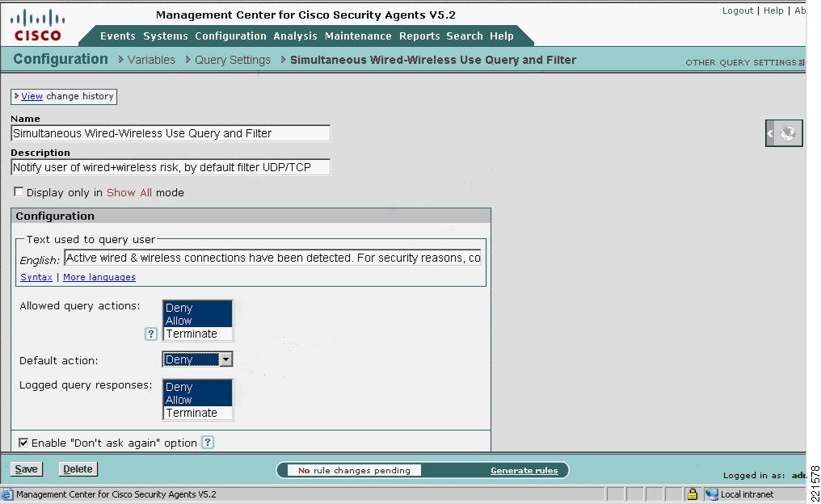Image resolution: width=821 pixels, height=504 pixels.
Task: Open the More languages link
Action: pos(99,277)
